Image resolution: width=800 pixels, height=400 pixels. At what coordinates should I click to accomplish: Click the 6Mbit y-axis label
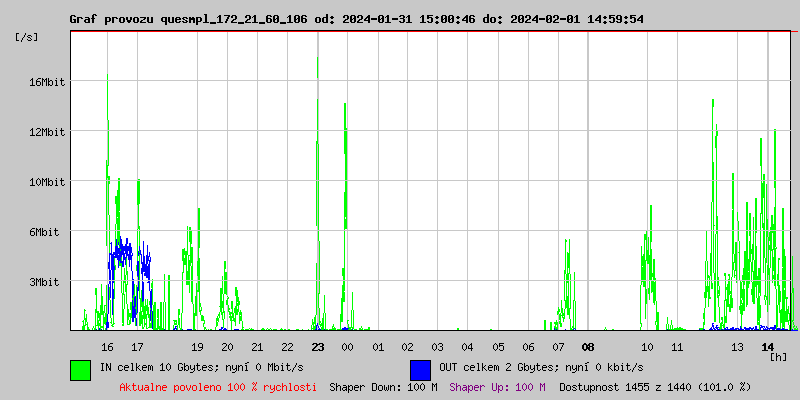point(49,232)
